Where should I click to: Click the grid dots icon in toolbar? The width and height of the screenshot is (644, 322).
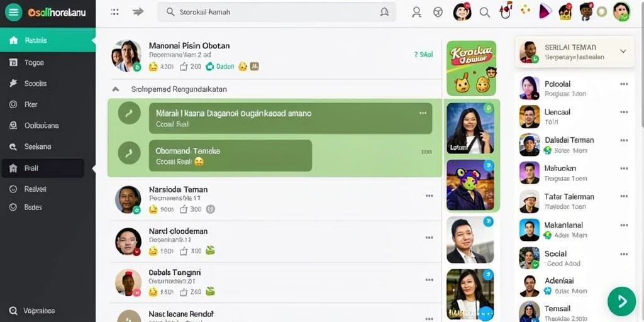[115, 12]
